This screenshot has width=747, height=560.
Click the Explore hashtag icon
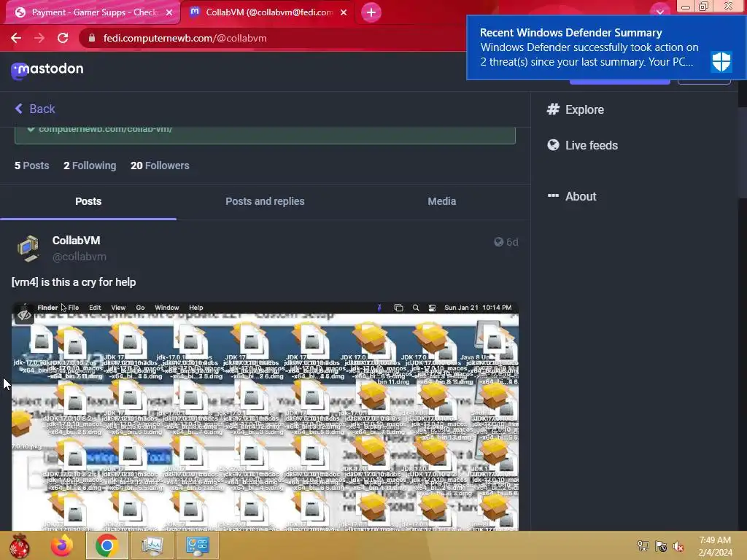553,109
